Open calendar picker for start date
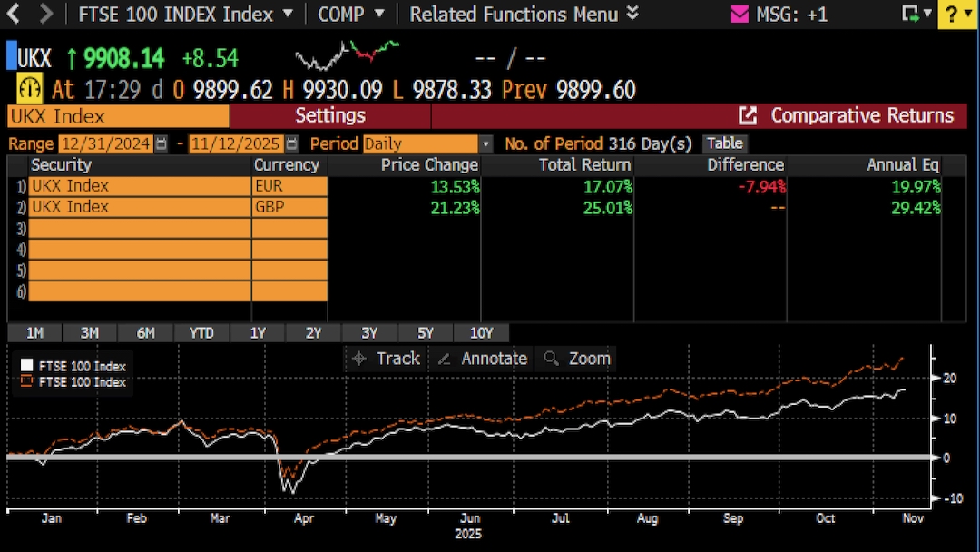Image resolution: width=980 pixels, height=552 pixels. [x=161, y=143]
